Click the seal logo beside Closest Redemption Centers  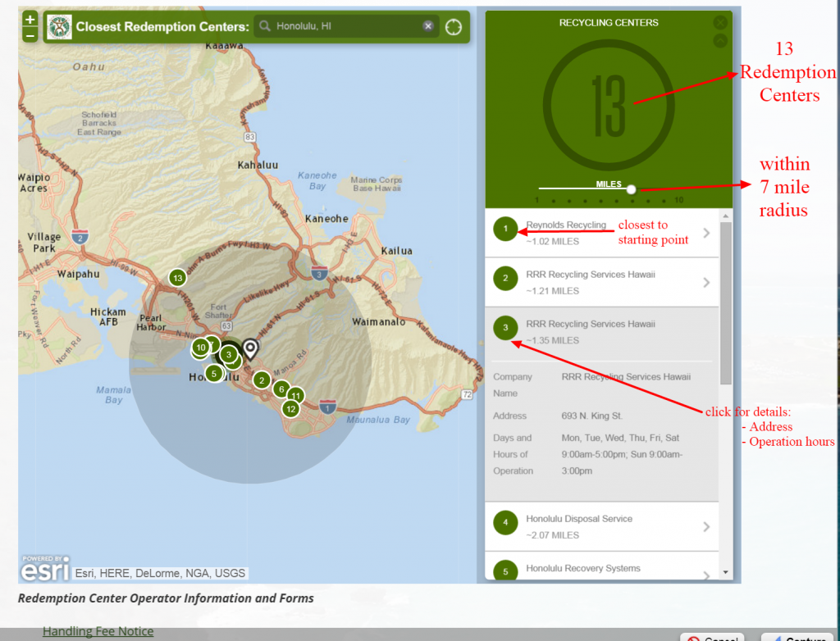(x=59, y=27)
